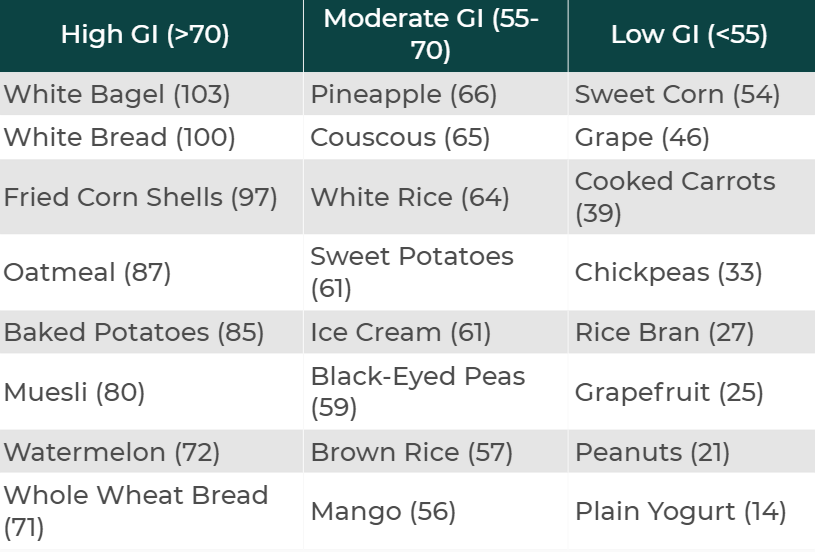This screenshot has width=815, height=552.
Task: Select the White Bagel (103) cell
Action: pos(117,95)
